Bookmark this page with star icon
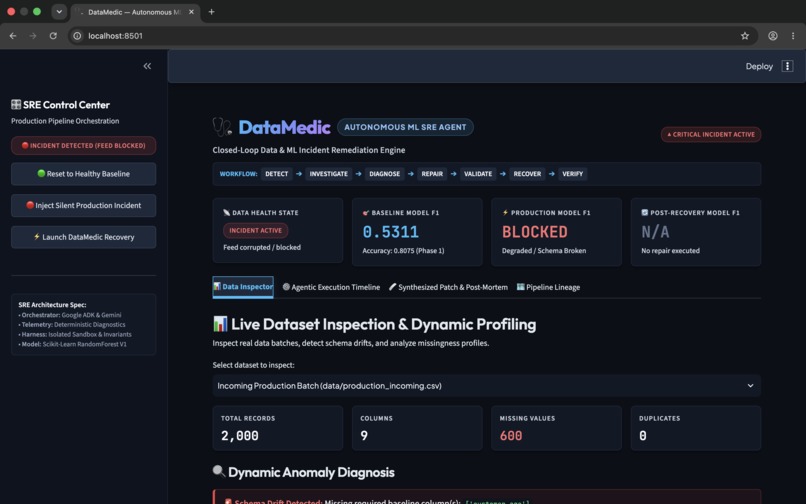The image size is (806, 504). (x=745, y=36)
